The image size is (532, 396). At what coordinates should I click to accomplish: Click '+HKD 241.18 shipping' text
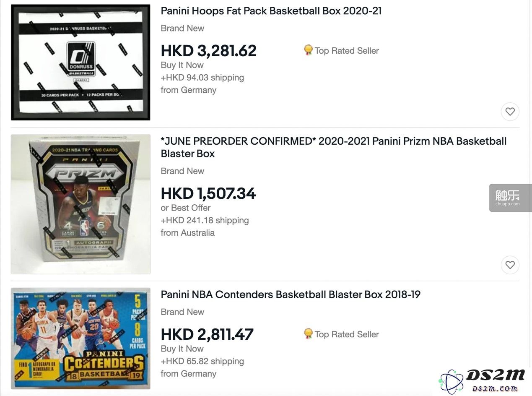tap(205, 220)
